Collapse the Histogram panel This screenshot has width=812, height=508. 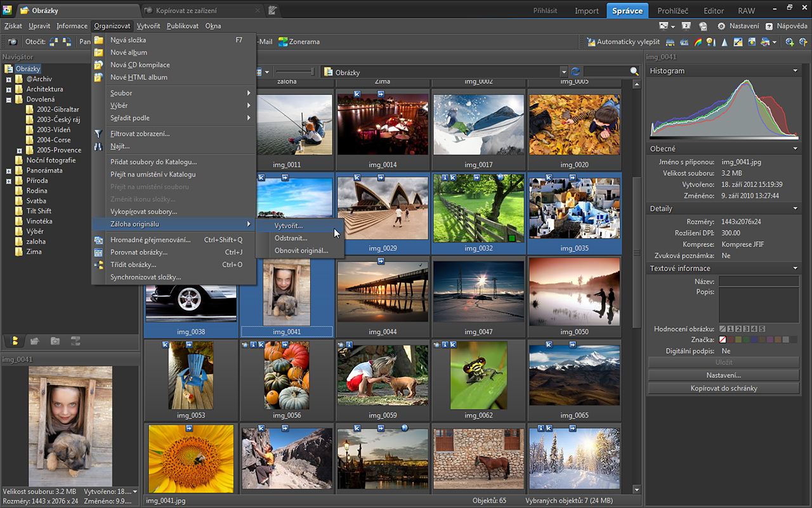(794, 70)
